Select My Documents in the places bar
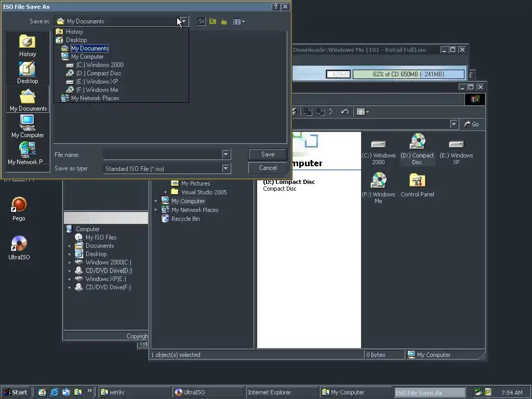 click(x=28, y=100)
